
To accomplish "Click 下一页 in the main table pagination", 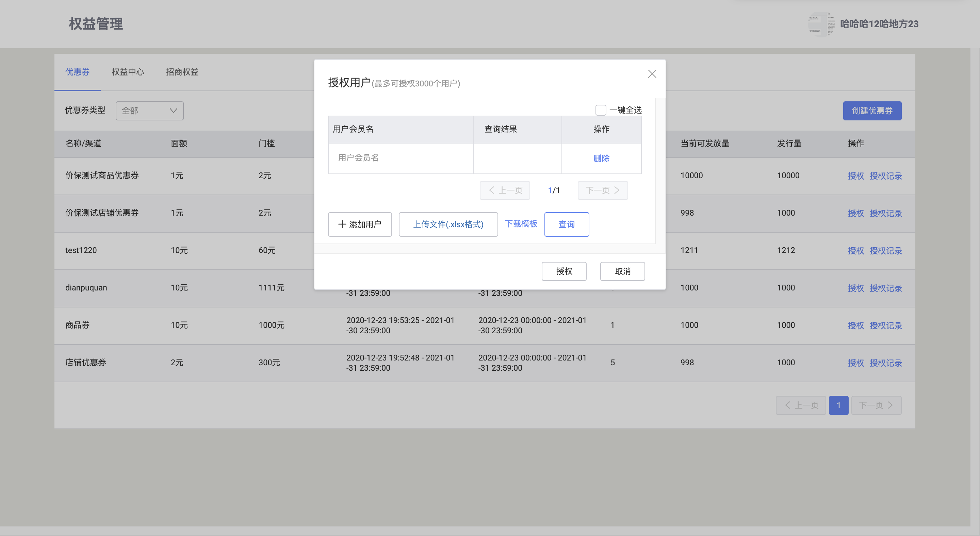I will pos(876,405).
